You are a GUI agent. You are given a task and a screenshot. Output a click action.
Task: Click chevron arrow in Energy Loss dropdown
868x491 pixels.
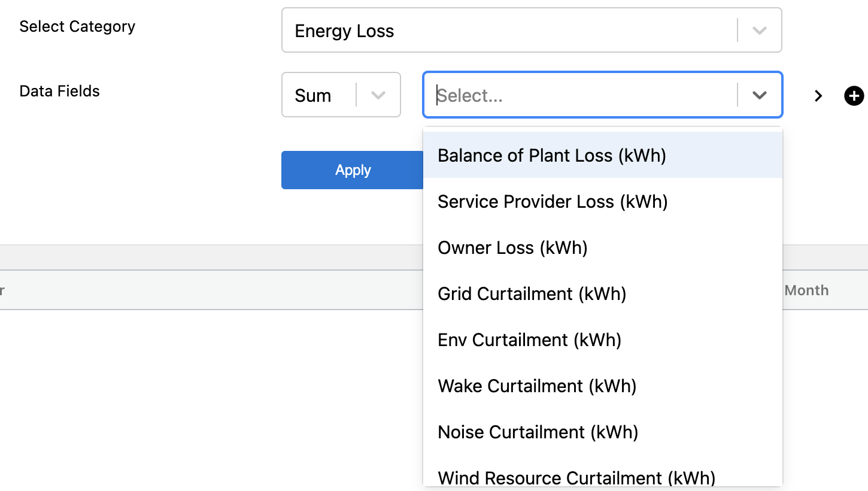(759, 31)
